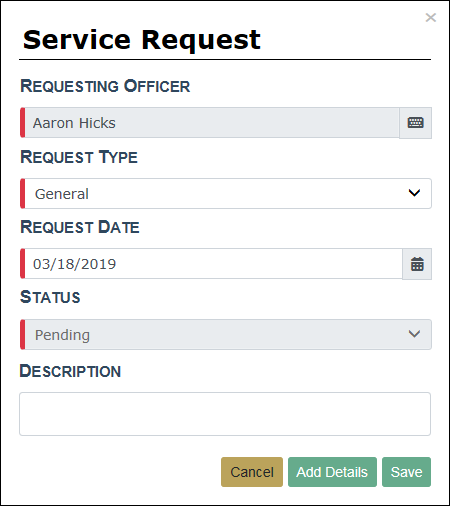
Task: Click the Request Type label
Action: 79,157
